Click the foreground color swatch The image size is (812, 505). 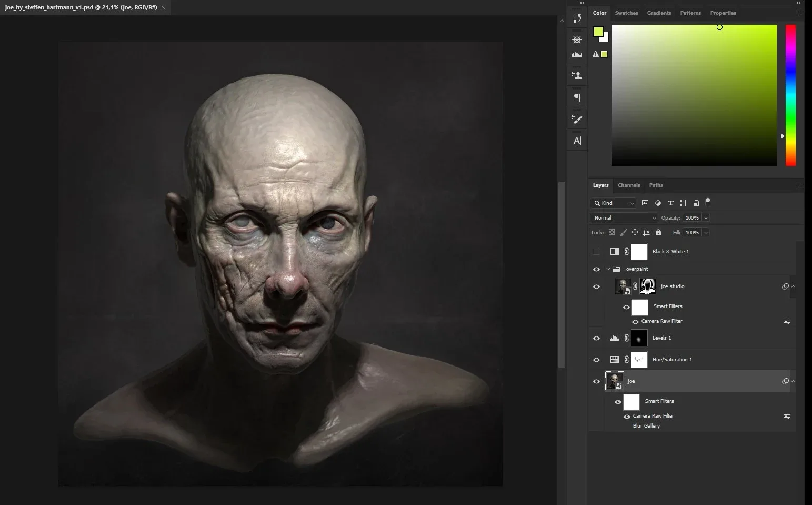(x=598, y=32)
